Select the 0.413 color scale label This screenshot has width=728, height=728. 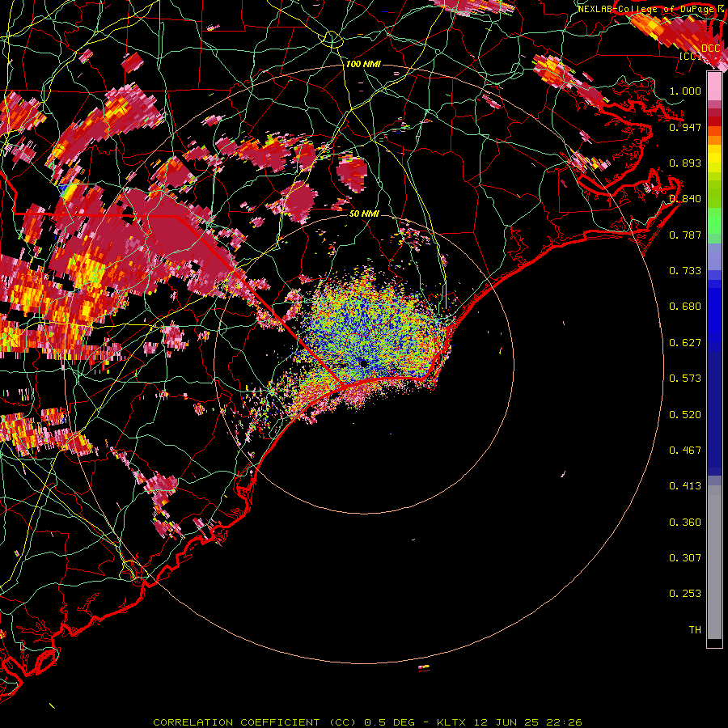click(685, 486)
